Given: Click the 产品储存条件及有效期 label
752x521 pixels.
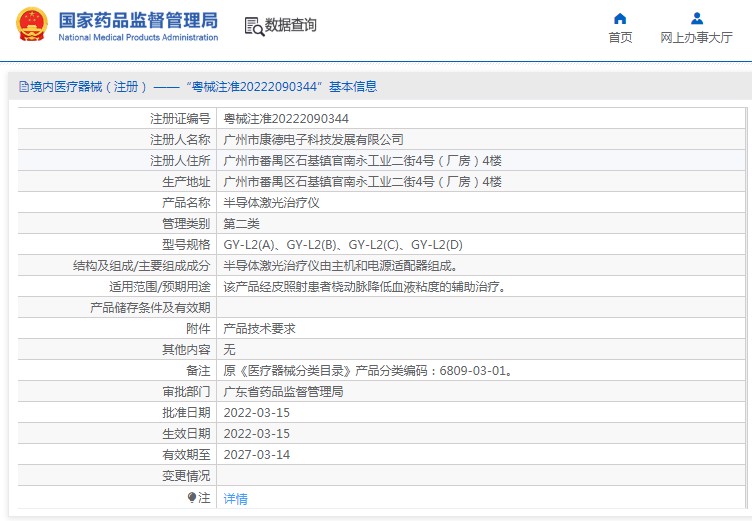Looking at the screenshot, I should (150, 308).
